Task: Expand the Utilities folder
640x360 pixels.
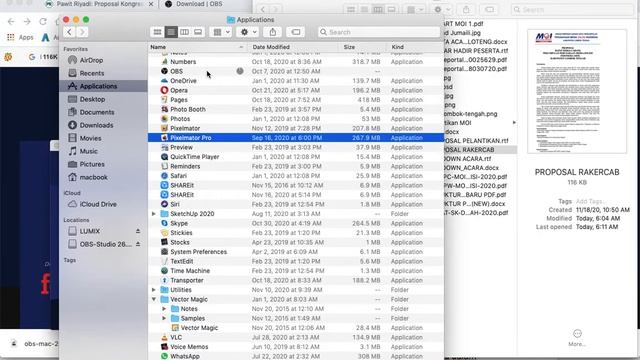Action: (x=154, y=290)
